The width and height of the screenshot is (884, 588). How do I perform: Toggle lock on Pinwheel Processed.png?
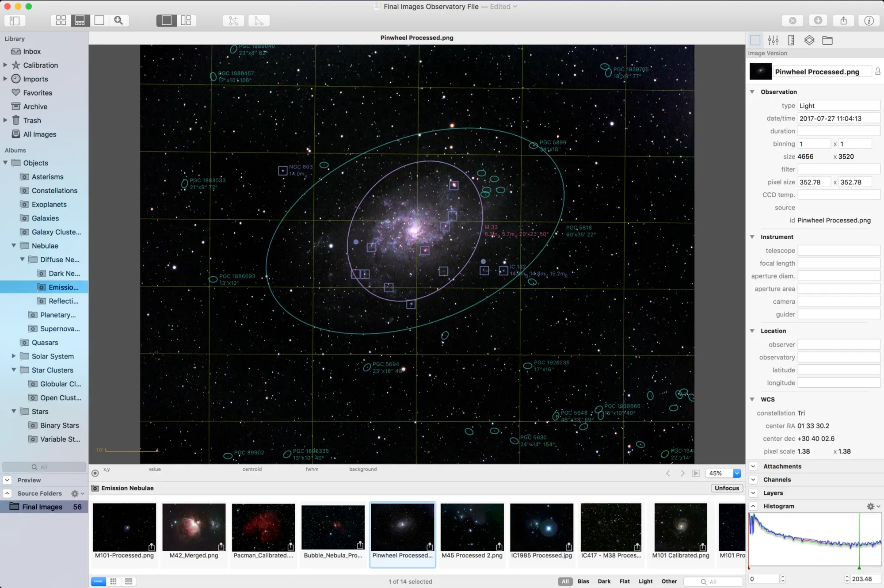878,72
